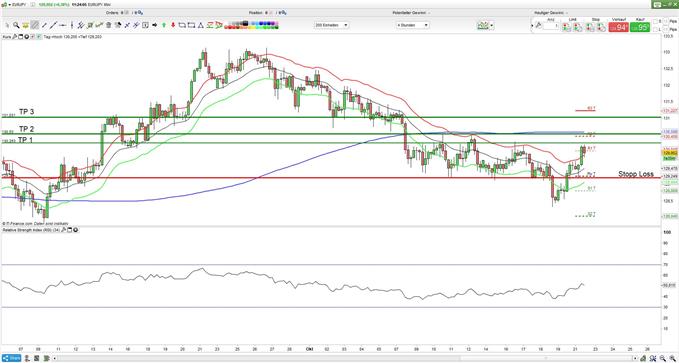The width and height of the screenshot is (679, 363).
Task: Toggle the L pips checkbox
Action: 655,29
